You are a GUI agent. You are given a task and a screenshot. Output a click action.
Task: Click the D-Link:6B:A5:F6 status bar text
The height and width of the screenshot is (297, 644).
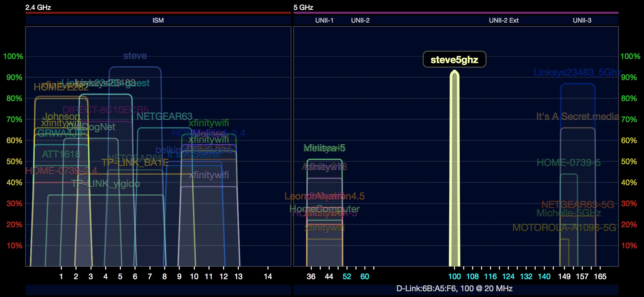pos(454,288)
